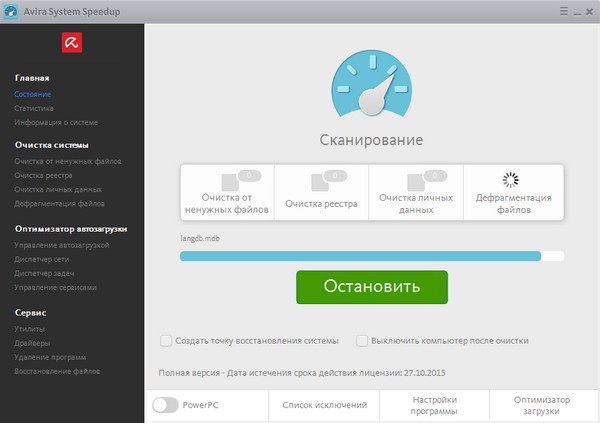The image size is (600, 423).
Task: Open the hamburger menu in the title bar
Action: tap(564, 11)
